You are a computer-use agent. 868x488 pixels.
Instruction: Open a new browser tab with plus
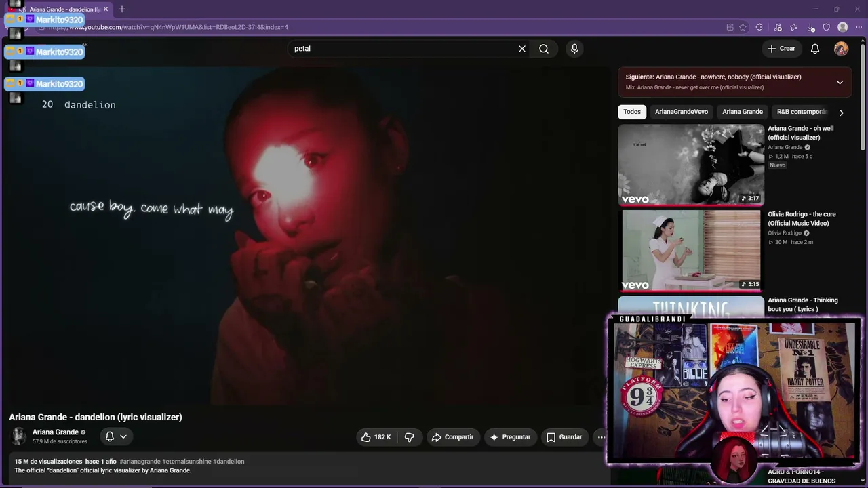(x=122, y=9)
